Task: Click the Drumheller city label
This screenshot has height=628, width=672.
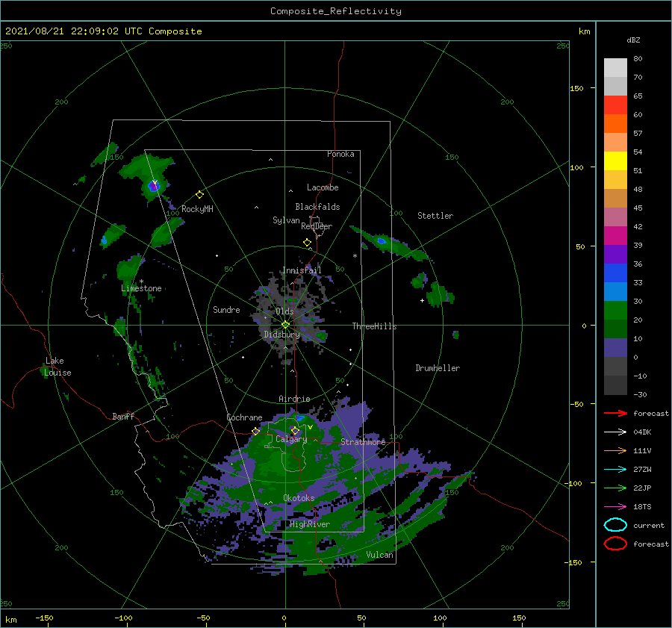Action: tap(438, 368)
